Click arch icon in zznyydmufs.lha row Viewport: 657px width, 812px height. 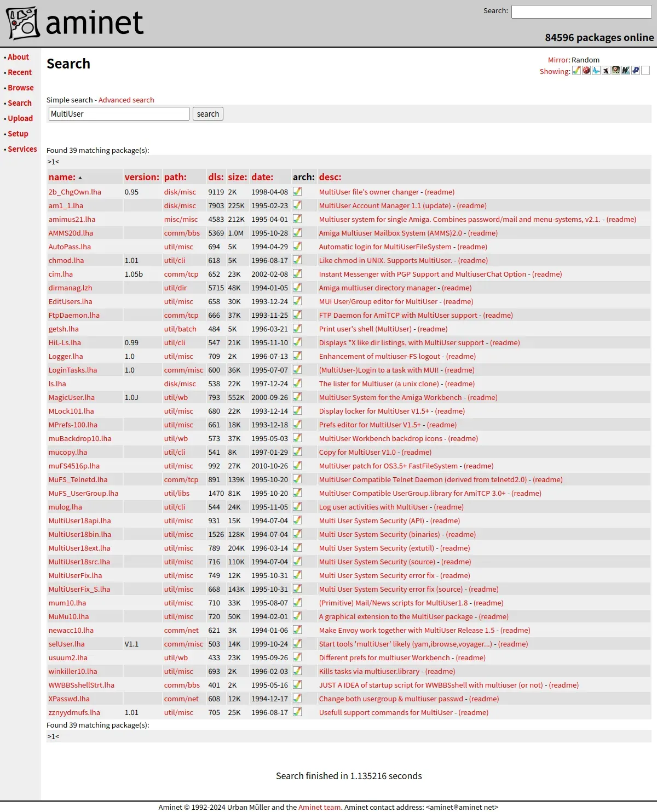[x=297, y=712]
